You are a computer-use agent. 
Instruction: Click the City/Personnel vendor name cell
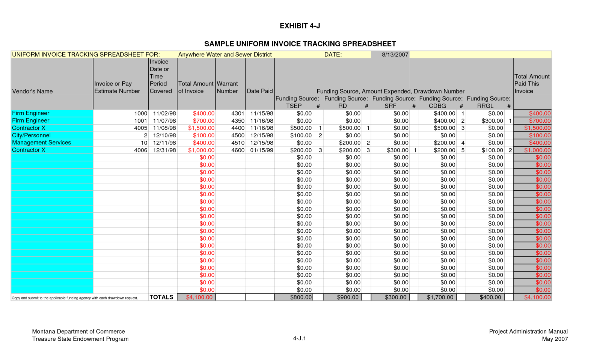click(52, 135)
